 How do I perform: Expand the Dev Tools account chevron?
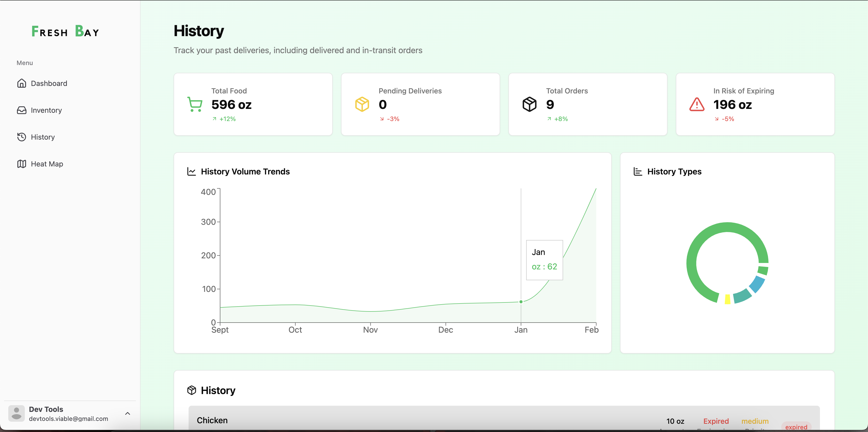128,413
